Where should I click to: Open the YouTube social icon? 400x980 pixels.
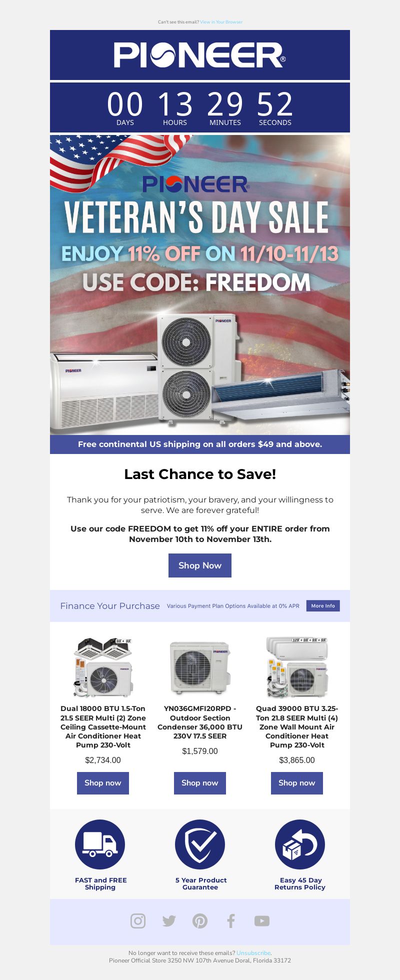262,921
